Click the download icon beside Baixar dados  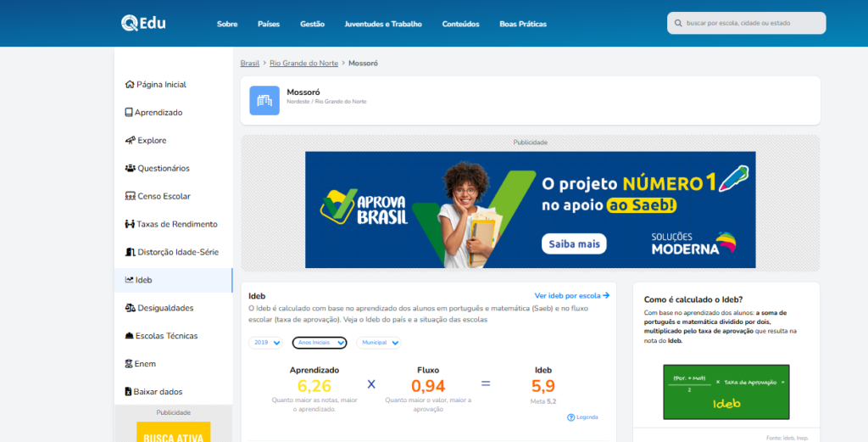[x=129, y=392]
